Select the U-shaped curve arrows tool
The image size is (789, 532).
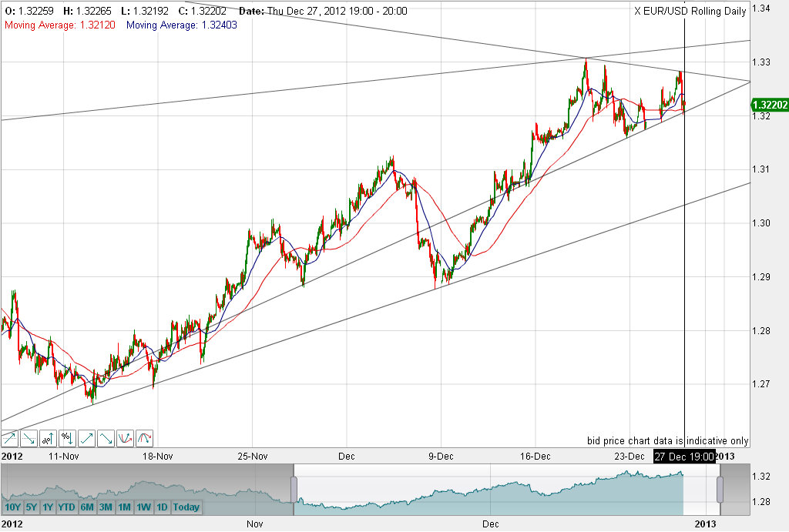pyautogui.click(x=126, y=439)
